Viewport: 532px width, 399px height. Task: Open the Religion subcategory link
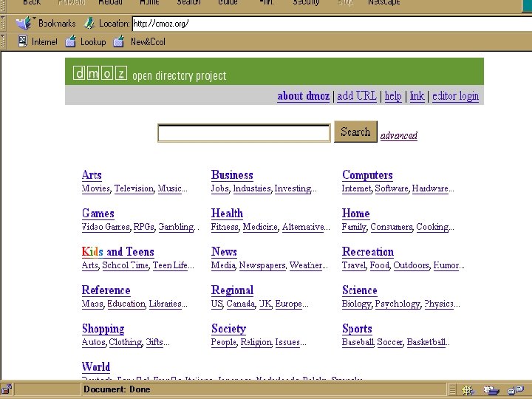click(x=256, y=342)
